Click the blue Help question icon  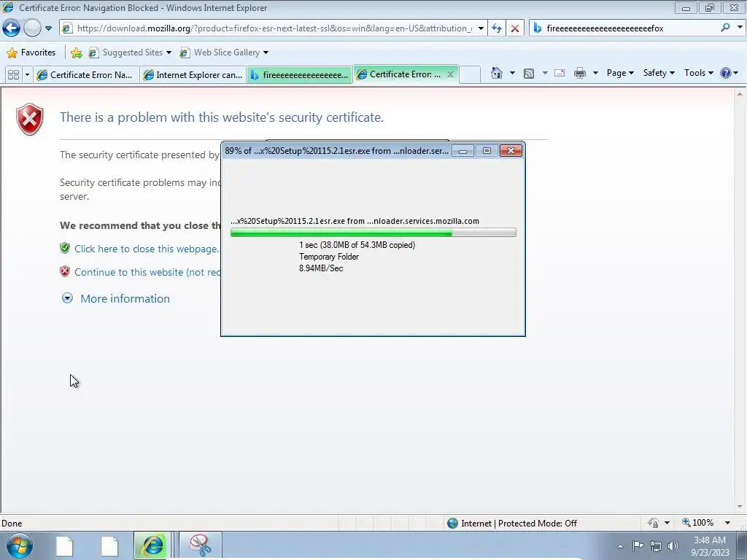(x=726, y=73)
